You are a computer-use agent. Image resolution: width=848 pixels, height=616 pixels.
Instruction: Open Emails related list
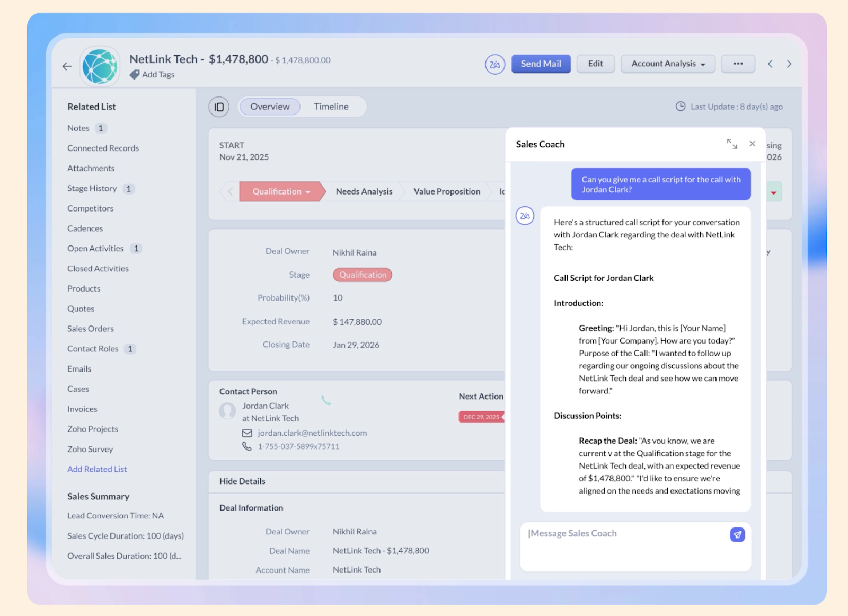79,369
